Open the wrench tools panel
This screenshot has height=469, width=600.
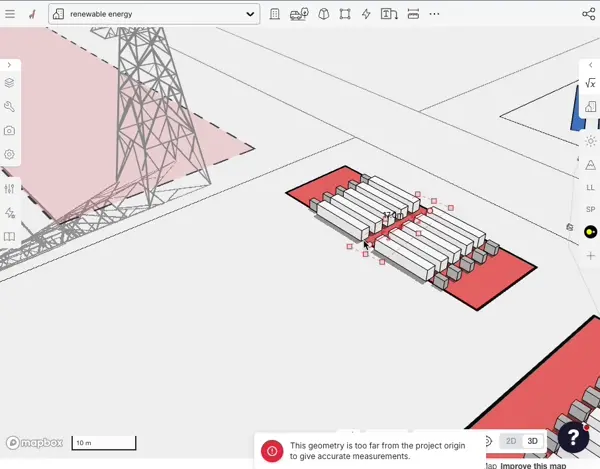[10, 107]
